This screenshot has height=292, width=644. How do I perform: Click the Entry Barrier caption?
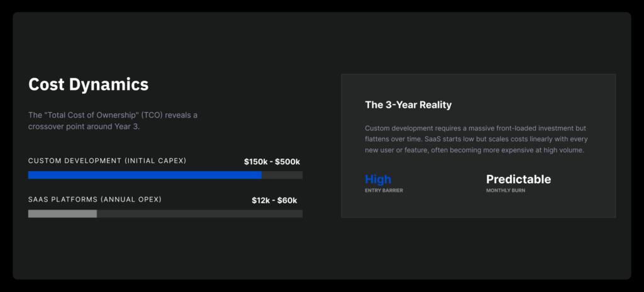tap(384, 190)
